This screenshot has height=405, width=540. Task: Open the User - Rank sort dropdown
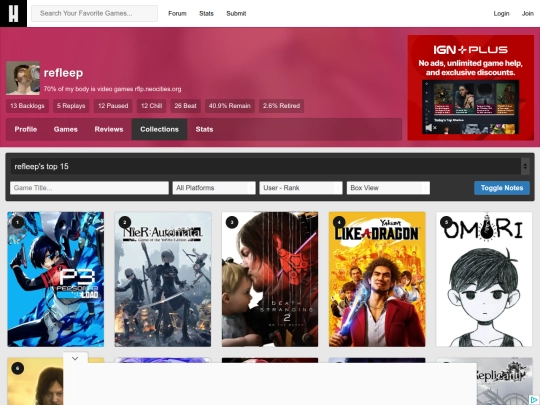pyautogui.click(x=301, y=188)
